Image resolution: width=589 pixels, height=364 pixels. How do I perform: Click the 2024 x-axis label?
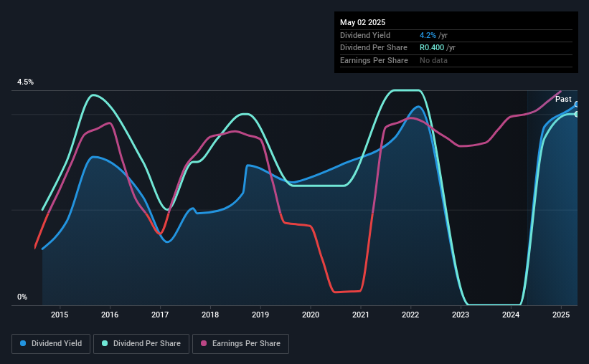pos(511,315)
